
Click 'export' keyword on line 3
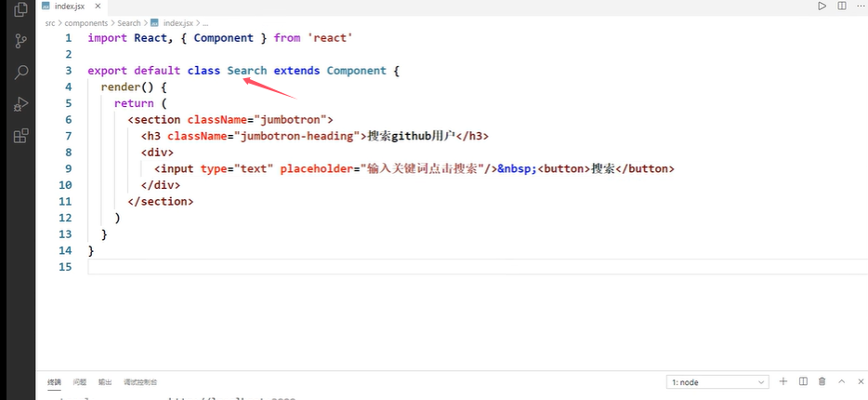108,71
